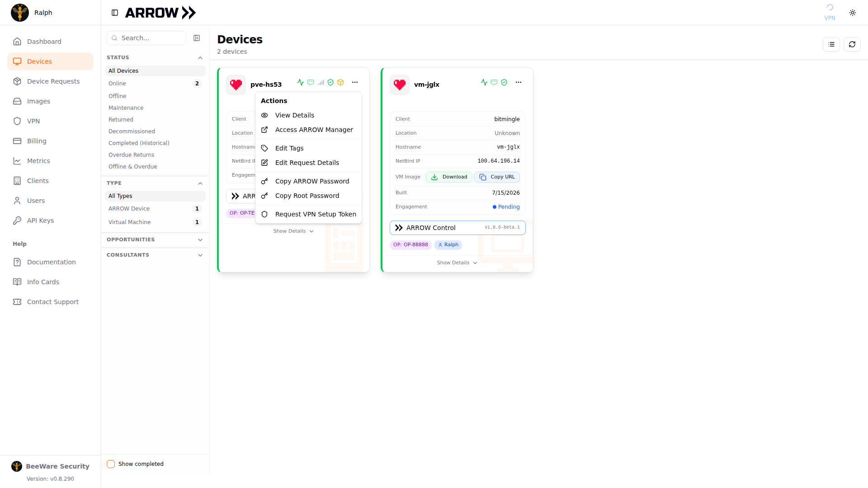
Task: Go to Users page
Action: click(x=50, y=201)
